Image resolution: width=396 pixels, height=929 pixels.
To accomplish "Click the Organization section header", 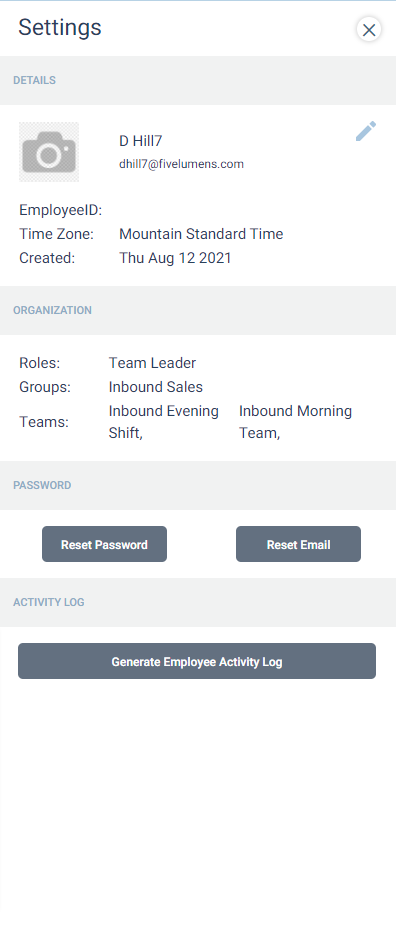I will point(52,310).
